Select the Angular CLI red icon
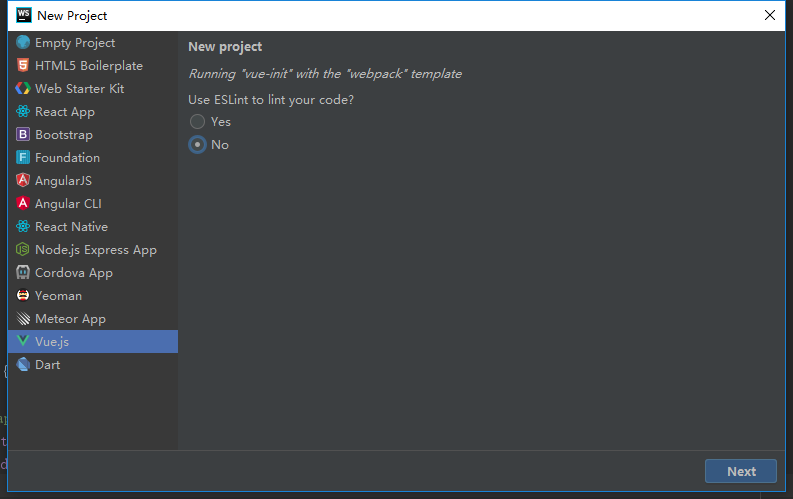 (23, 203)
